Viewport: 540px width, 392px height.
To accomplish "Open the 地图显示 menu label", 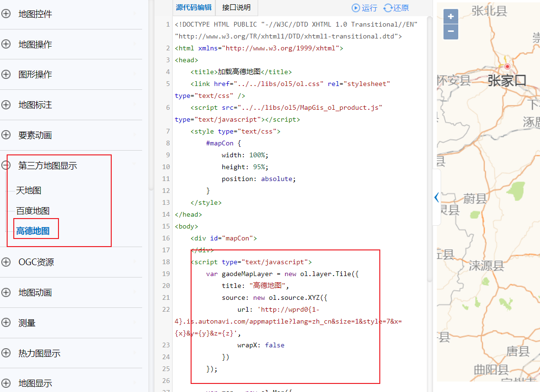I will (35, 383).
